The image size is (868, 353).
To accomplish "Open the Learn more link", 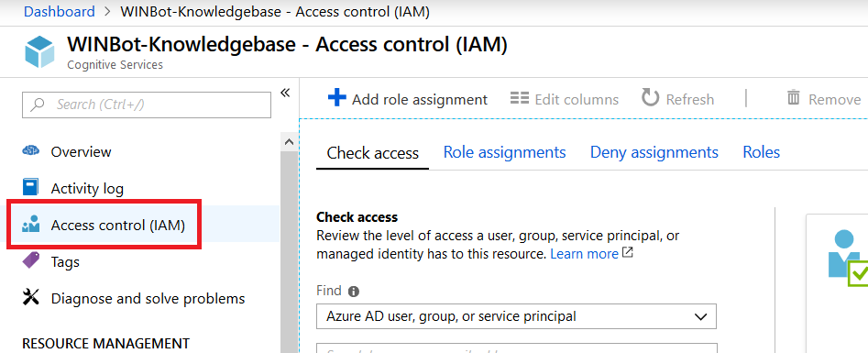I will (x=584, y=254).
